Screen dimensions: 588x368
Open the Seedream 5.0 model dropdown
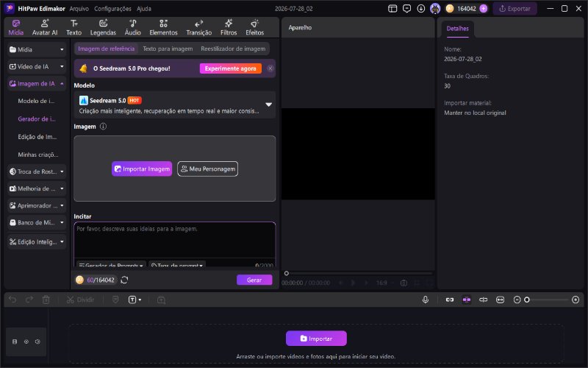[174, 105]
